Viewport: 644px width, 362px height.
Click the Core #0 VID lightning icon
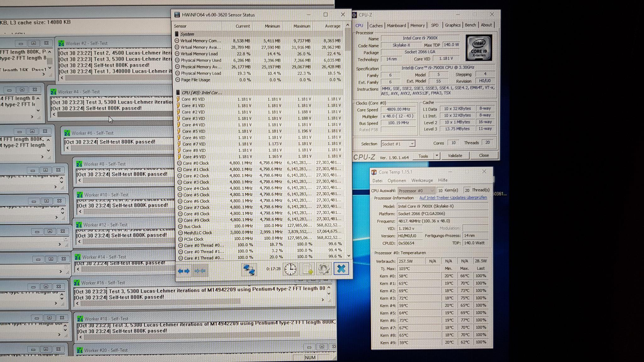point(178,99)
